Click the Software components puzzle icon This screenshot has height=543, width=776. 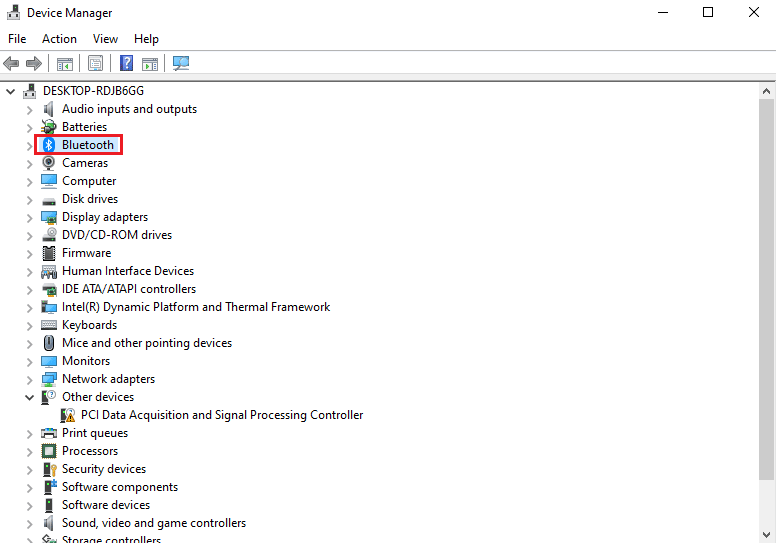point(49,487)
